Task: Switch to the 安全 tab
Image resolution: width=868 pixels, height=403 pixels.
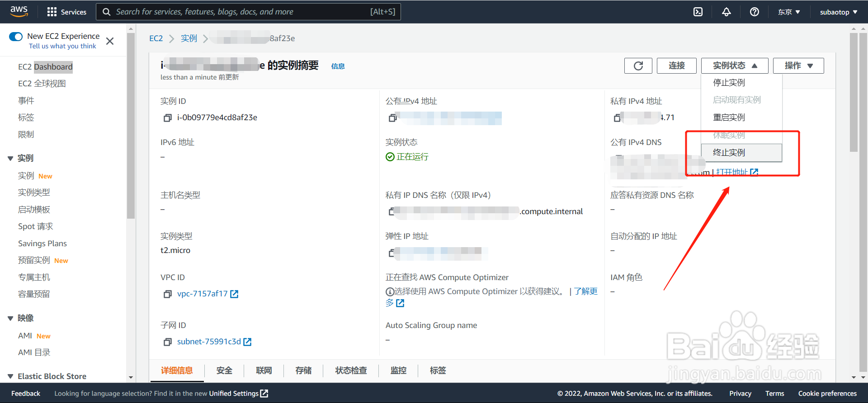Action: coord(224,370)
